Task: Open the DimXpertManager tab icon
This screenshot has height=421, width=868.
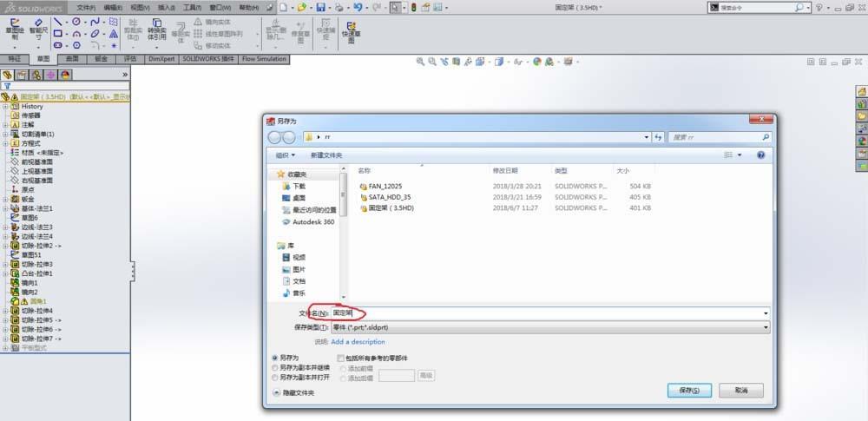Action: pos(50,75)
